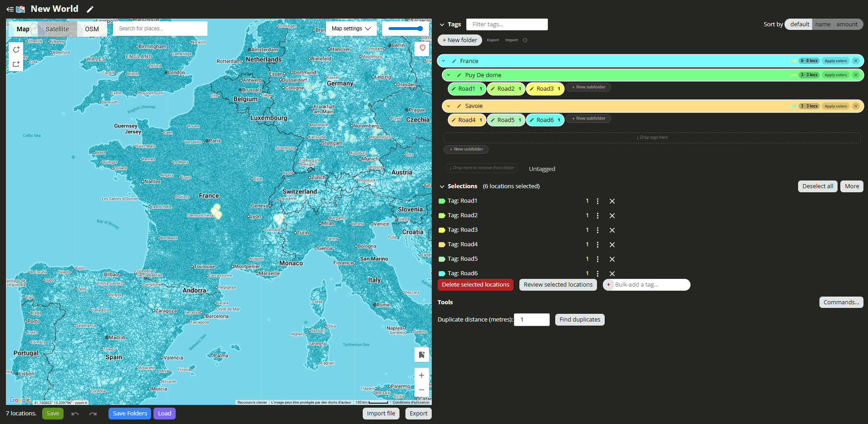Open the Commands... menu
The image size is (868, 424).
point(841,302)
